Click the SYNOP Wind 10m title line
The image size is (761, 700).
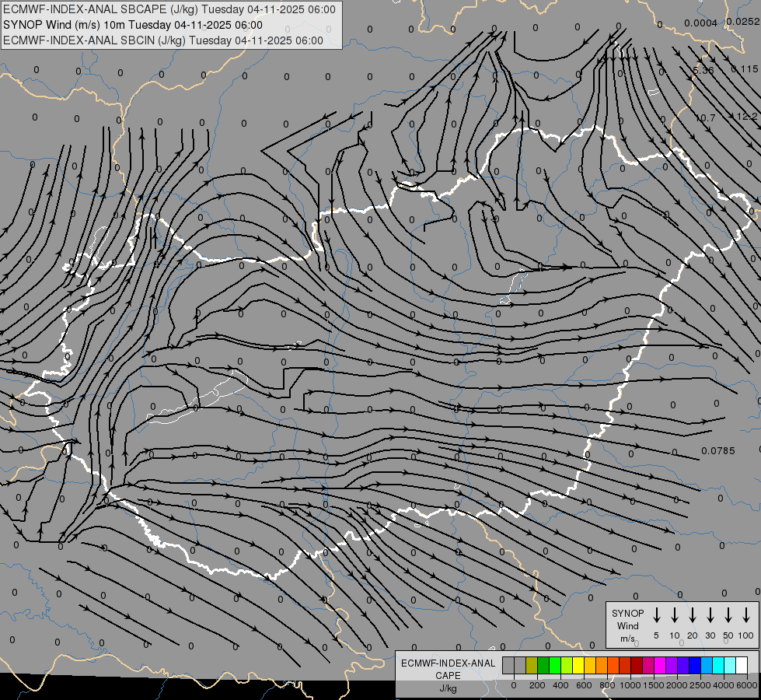(132, 25)
